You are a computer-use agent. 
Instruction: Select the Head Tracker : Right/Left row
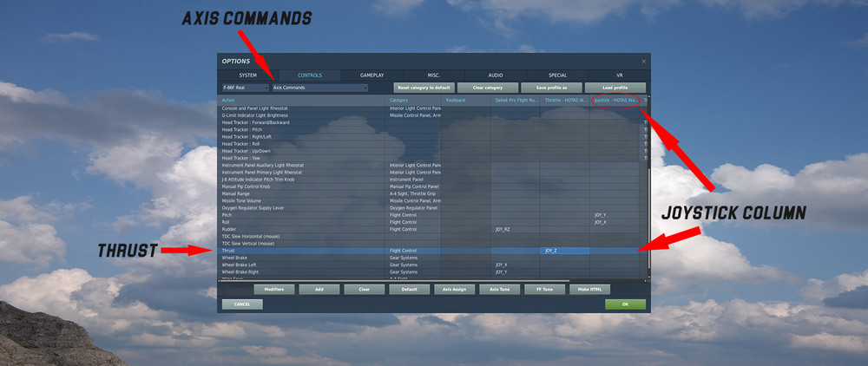pos(431,136)
